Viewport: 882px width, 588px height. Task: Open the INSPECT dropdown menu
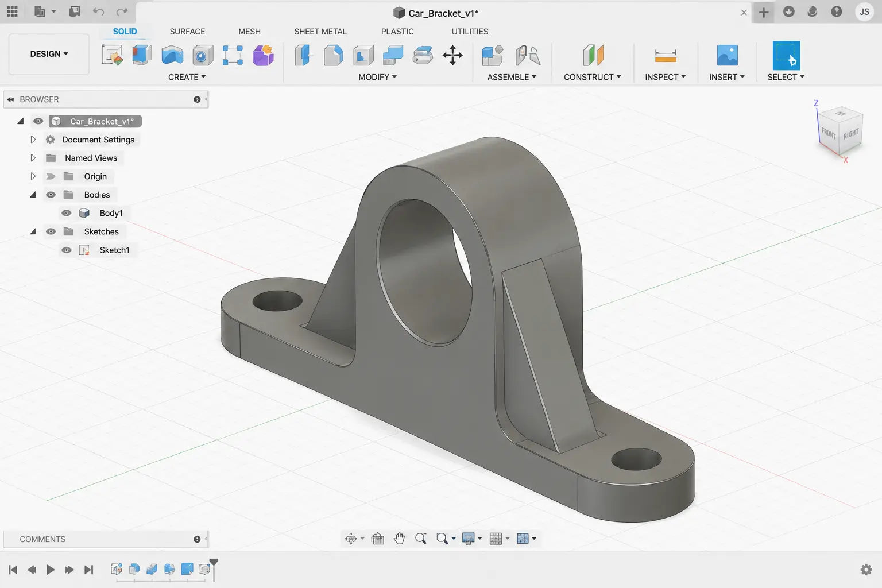[x=665, y=77]
